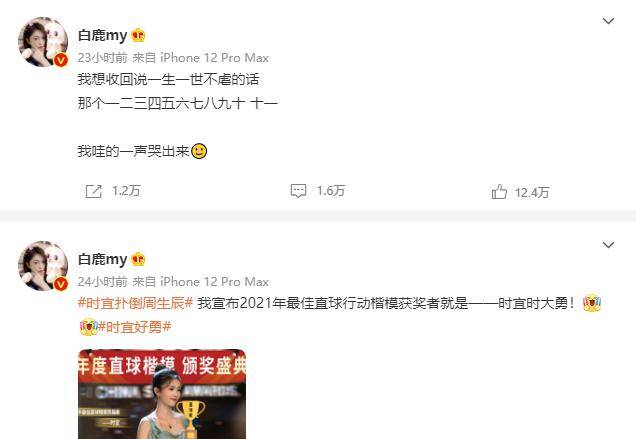Click the verified V badge on first avatar
Viewport: 636px width, 439px height.
61,60
